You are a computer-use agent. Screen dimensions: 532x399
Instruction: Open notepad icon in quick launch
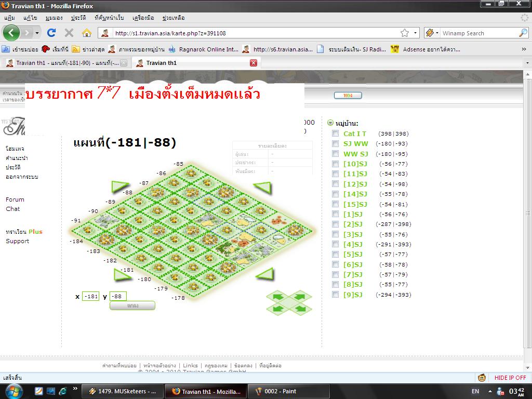coord(38,391)
